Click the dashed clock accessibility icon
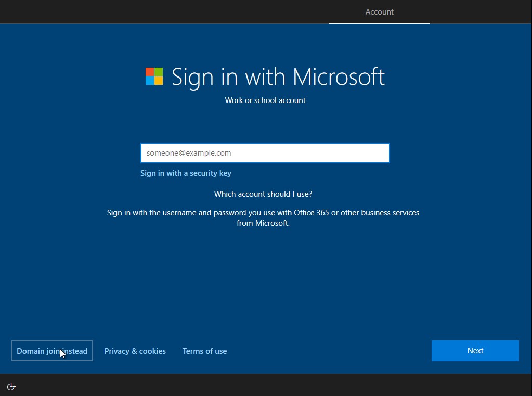This screenshot has height=396, width=532. (11, 387)
